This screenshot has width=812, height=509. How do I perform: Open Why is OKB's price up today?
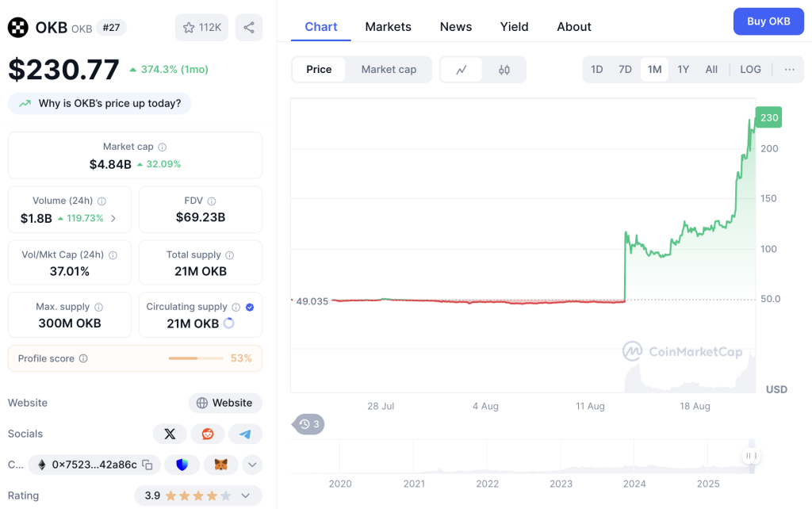coord(99,104)
